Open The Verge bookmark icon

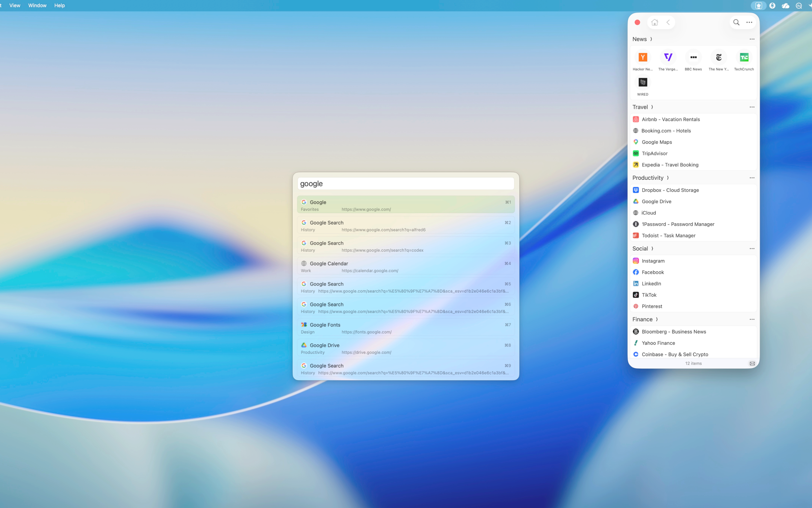click(x=668, y=58)
